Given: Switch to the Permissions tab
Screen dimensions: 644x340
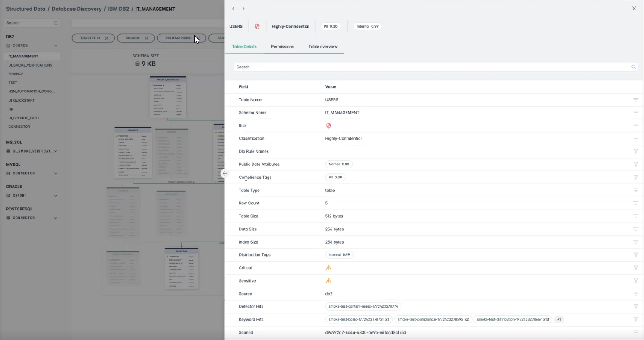Looking at the screenshot, I should pyautogui.click(x=282, y=47).
